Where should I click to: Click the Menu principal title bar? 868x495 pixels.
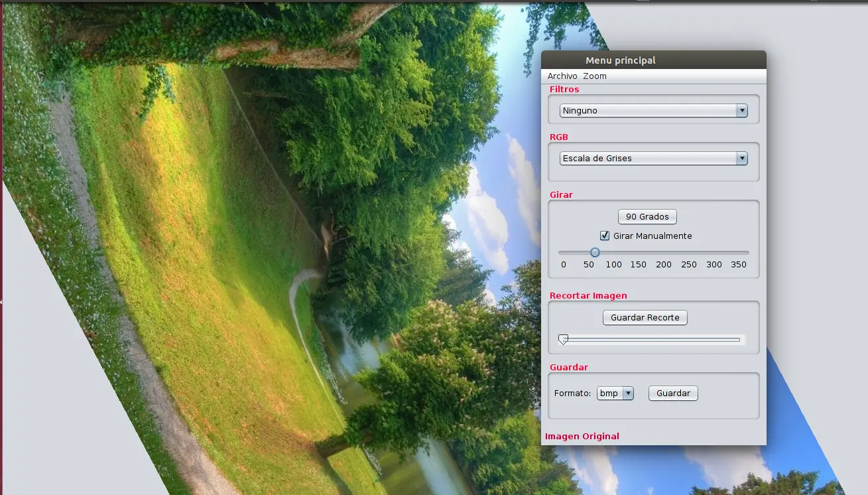pos(654,60)
